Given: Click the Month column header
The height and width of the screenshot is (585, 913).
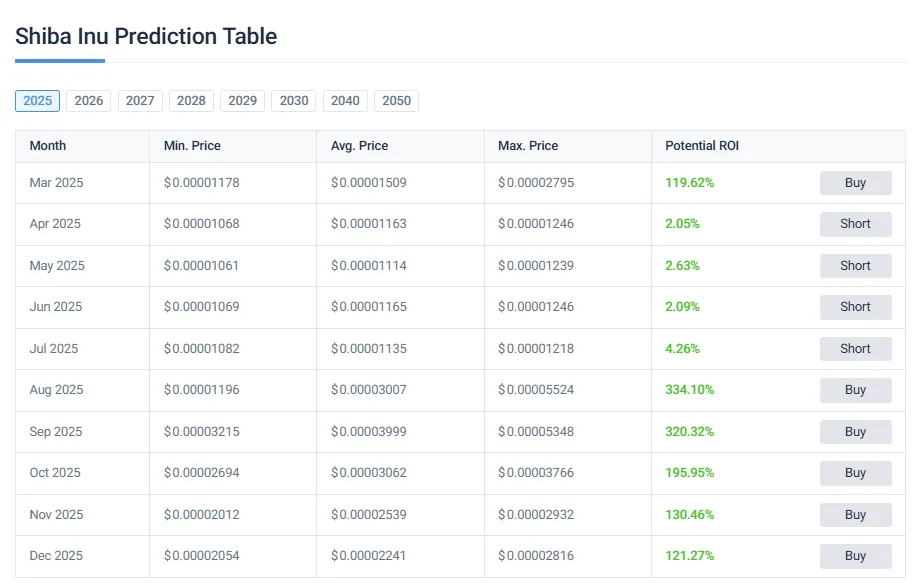Looking at the screenshot, I should click(x=47, y=146).
